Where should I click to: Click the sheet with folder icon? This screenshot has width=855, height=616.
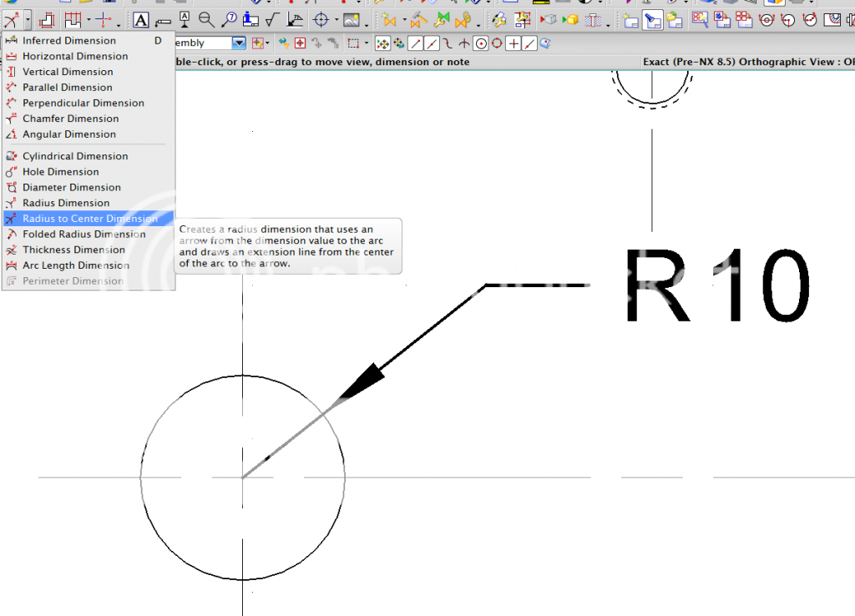[675, 21]
